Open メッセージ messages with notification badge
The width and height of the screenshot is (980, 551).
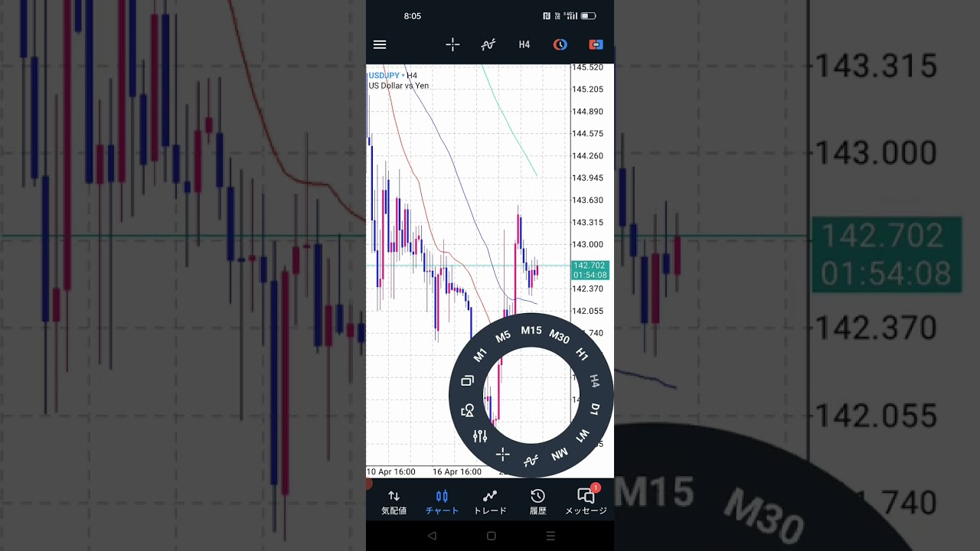586,502
